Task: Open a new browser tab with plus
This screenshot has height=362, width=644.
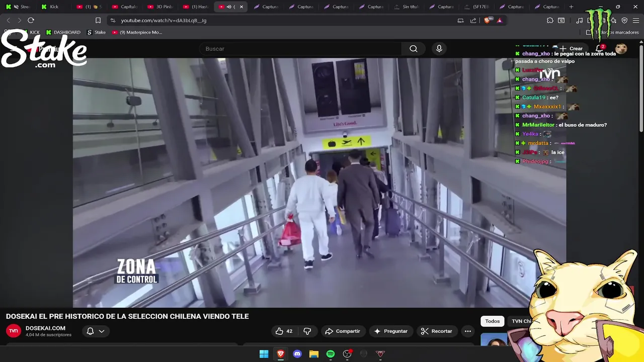Action: point(571,7)
